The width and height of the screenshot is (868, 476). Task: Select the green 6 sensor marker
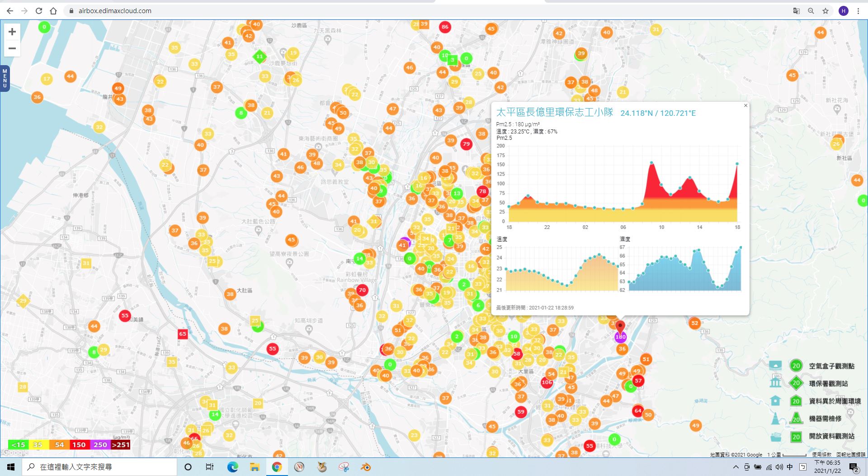478,305
